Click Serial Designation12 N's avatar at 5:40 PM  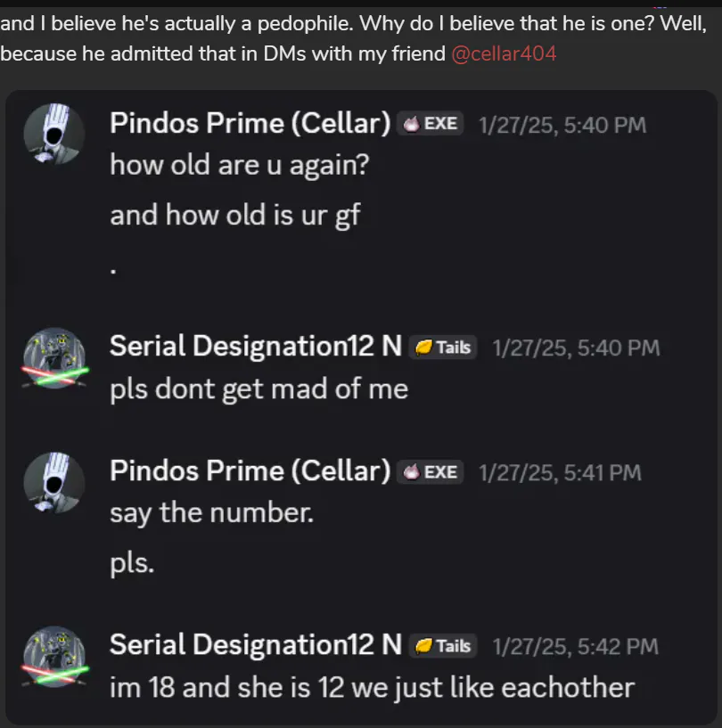[53, 357]
